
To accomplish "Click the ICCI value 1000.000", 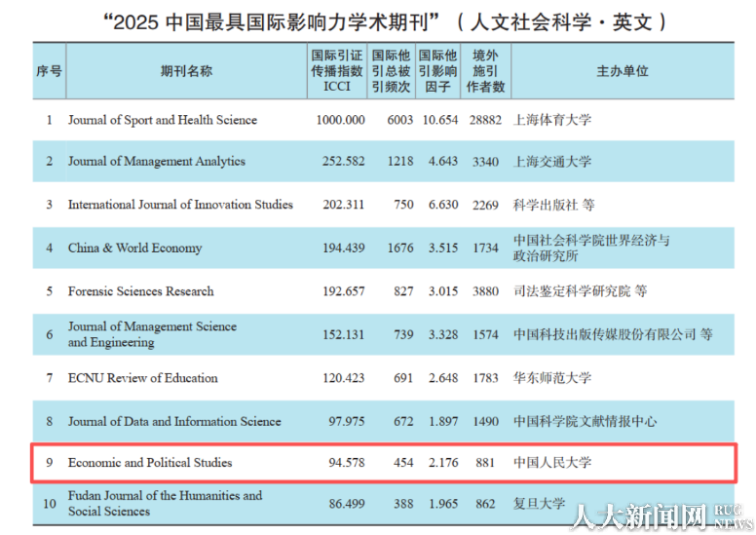I will point(340,120).
